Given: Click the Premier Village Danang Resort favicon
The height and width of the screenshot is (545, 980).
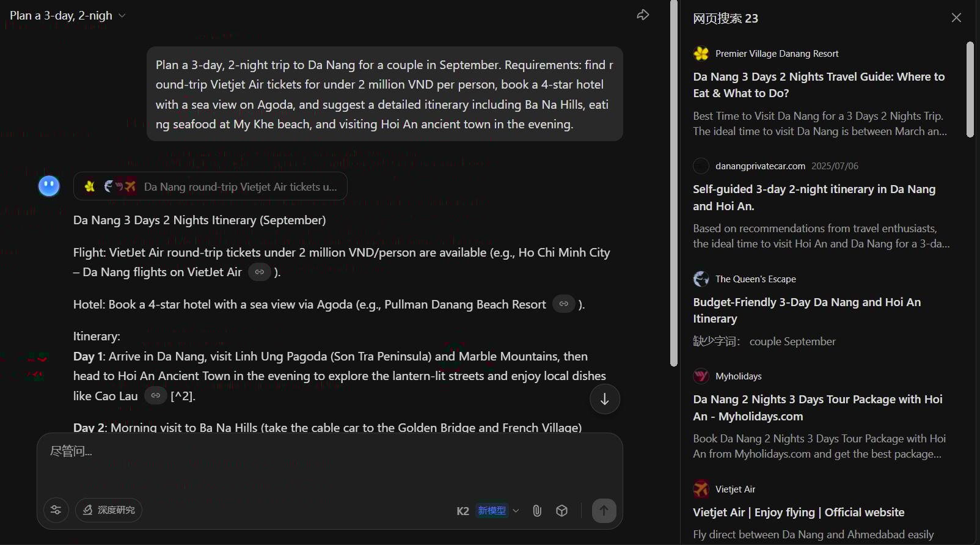Looking at the screenshot, I should tap(701, 54).
